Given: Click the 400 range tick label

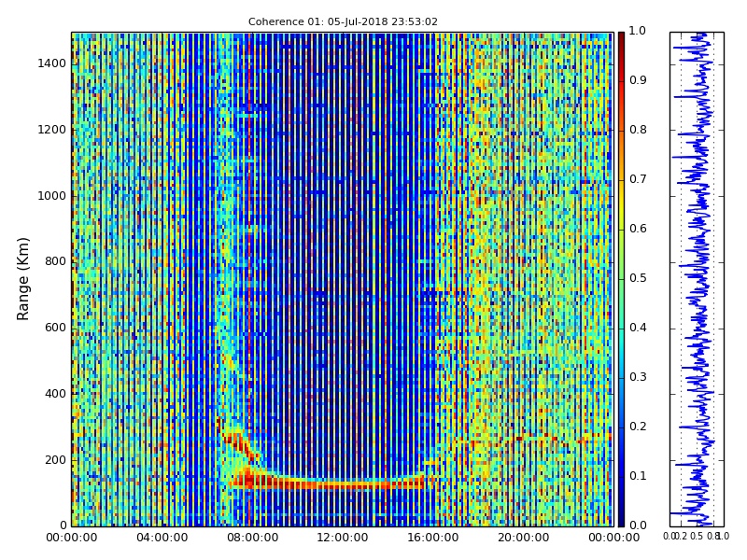Looking at the screenshot, I should (x=56, y=394).
